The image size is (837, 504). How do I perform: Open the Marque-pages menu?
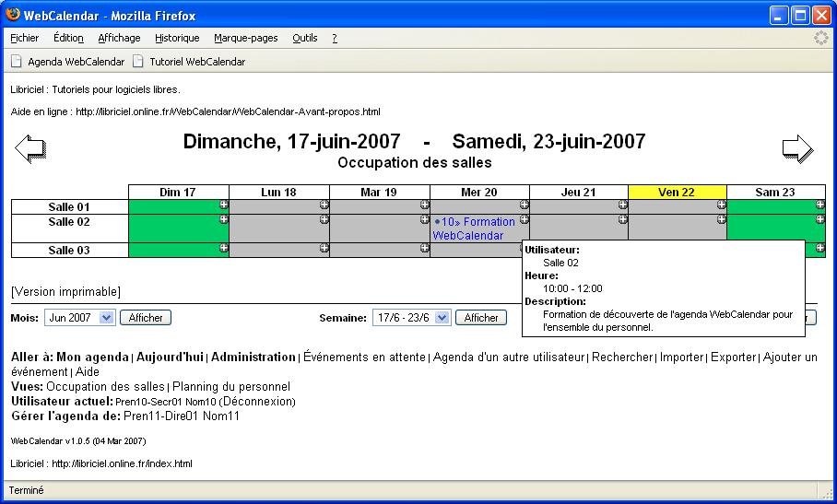[x=245, y=38]
